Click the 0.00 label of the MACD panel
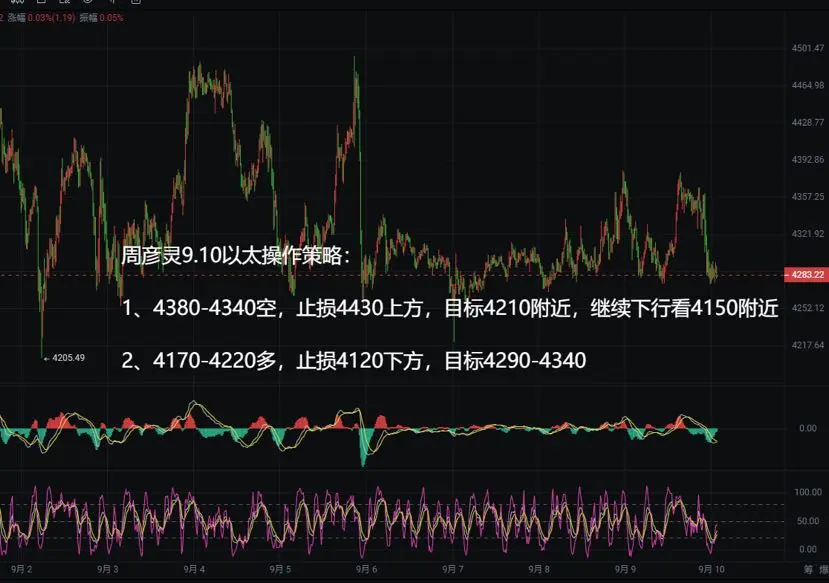This screenshot has height=583, width=829. [x=808, y=429]
